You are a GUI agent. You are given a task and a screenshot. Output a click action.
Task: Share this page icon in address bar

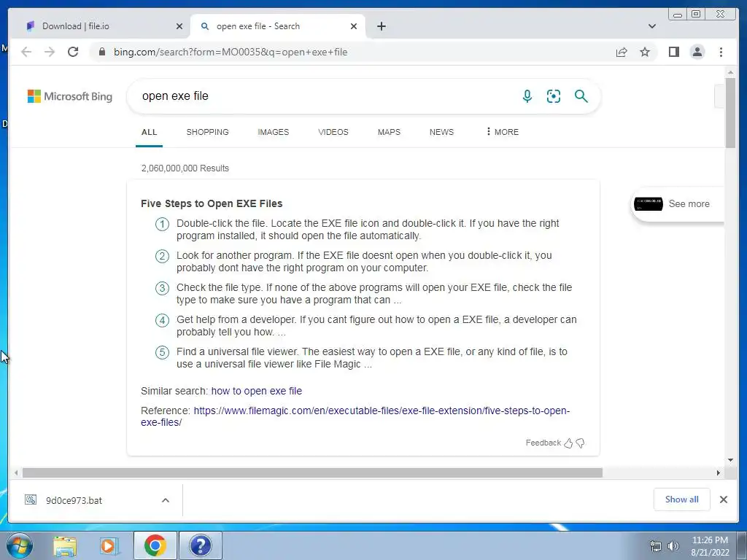[x=622, y=52]
